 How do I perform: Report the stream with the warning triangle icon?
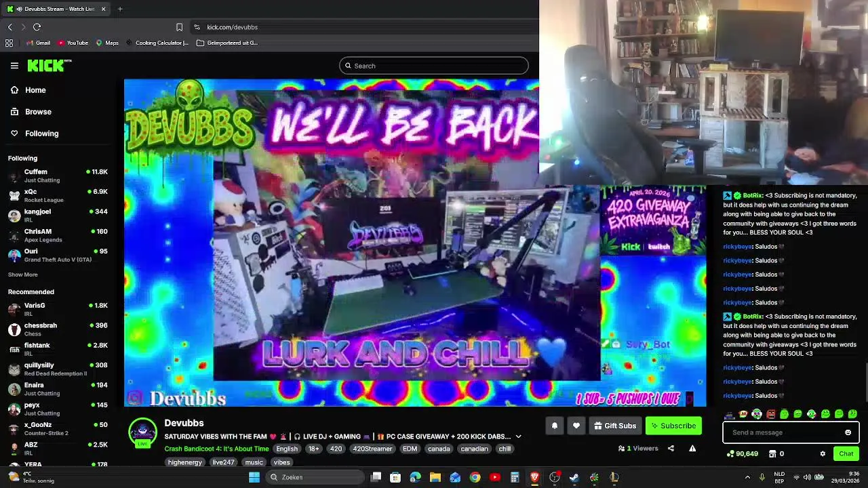692,448
